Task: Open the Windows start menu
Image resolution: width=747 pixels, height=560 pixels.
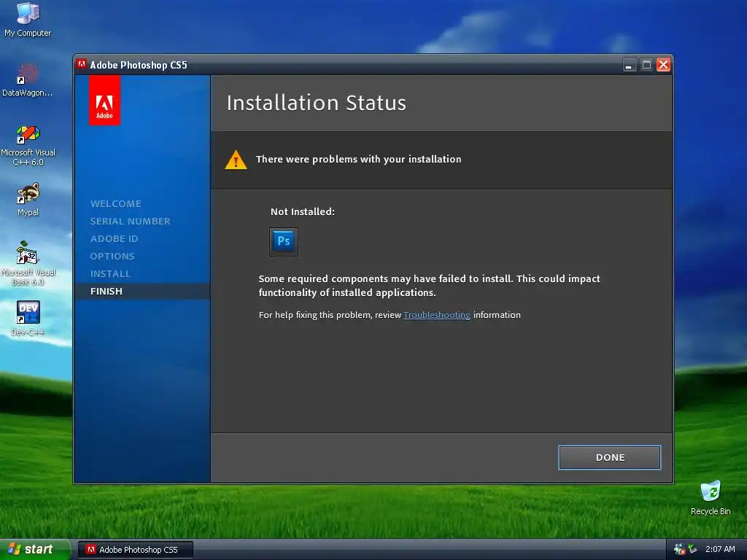Action: pos(35,549)
